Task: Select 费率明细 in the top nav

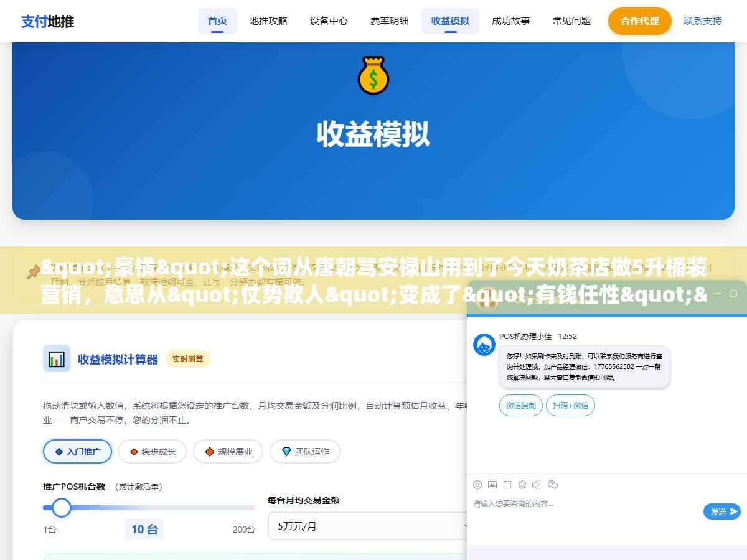Action: 390,21
